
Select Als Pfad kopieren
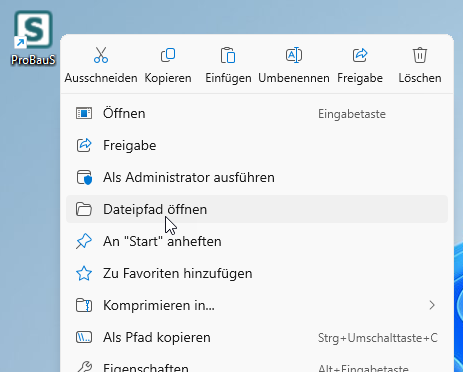[257, 337]
